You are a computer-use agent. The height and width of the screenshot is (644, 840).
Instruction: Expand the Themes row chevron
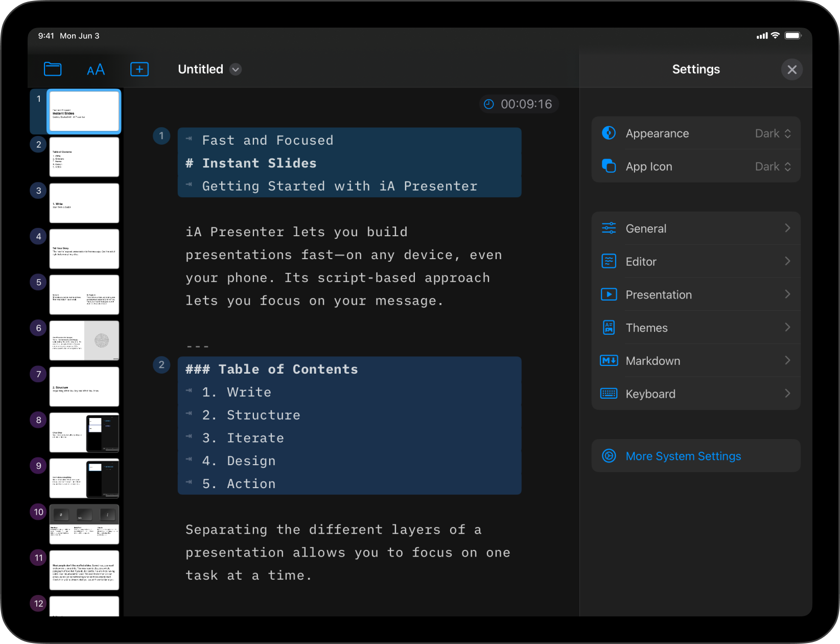(787, 327)
